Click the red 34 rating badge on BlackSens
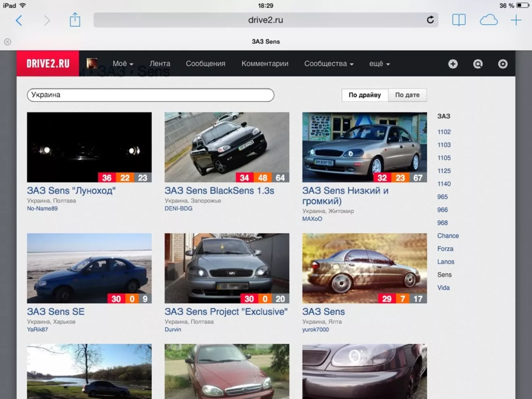Viewport: 532px width, 399px height. tap(244, 177)
